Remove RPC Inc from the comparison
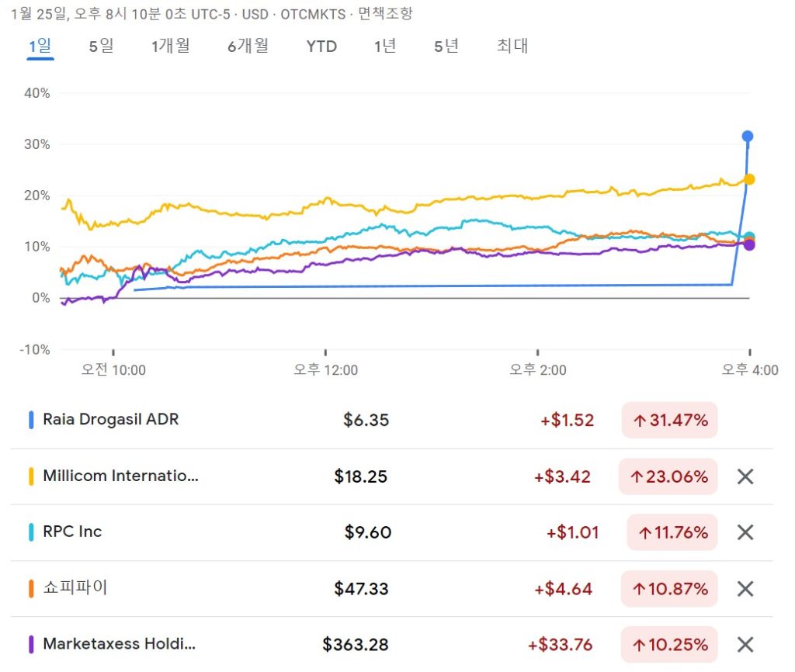Screen dimensions: 795x672 pyautogui.click(x=745, y=532)
